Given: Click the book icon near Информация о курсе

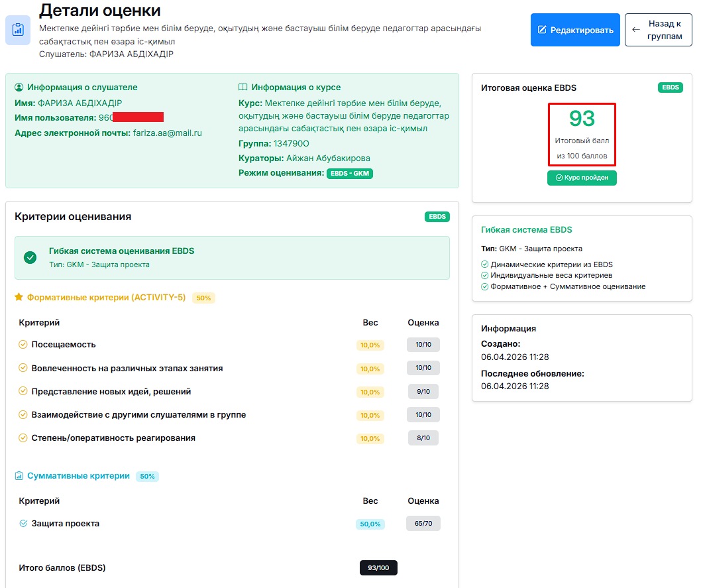Looking at the screenshot, I should click(x=243, y=88).
